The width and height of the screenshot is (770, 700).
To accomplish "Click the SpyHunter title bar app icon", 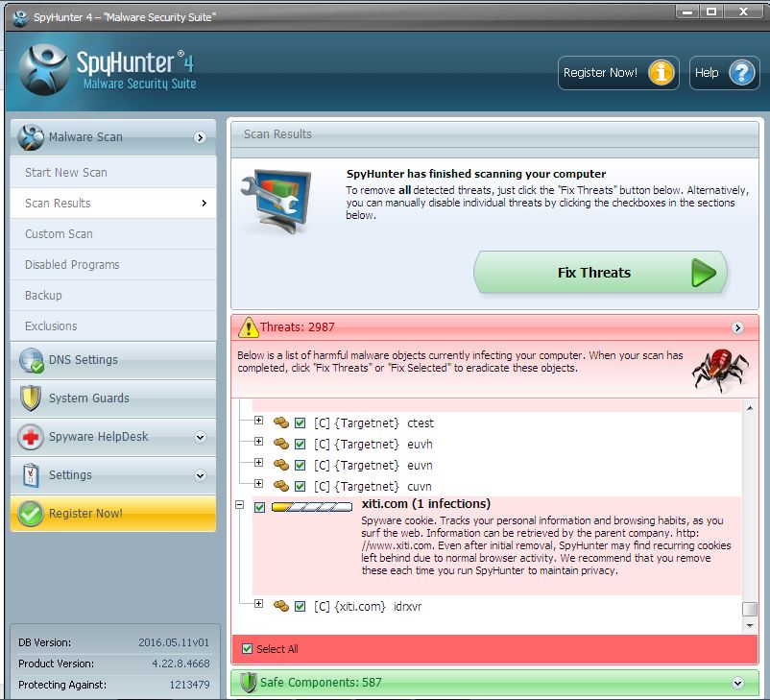I will pos(20,17).
